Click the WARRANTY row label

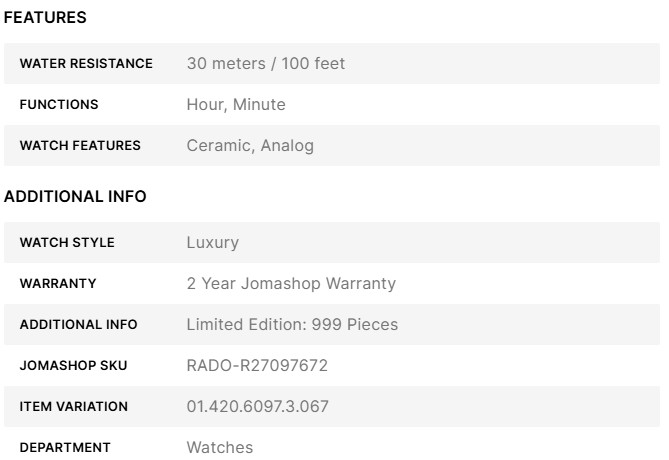(x=58, y=284)
